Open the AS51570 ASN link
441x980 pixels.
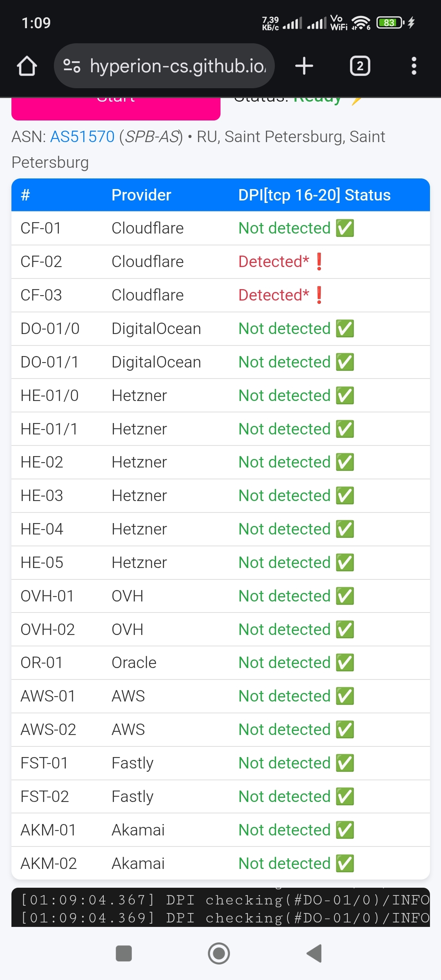pos(82,137)
